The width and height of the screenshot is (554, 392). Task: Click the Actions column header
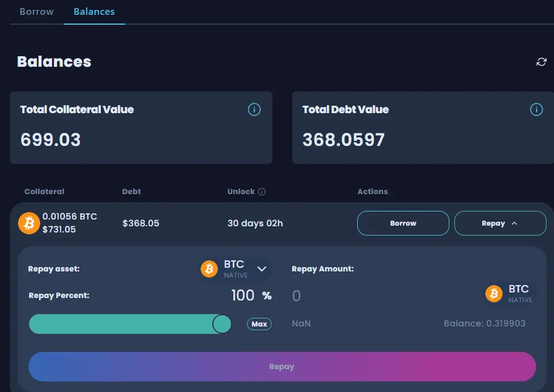pyautogui.click(x=373, y=192)
